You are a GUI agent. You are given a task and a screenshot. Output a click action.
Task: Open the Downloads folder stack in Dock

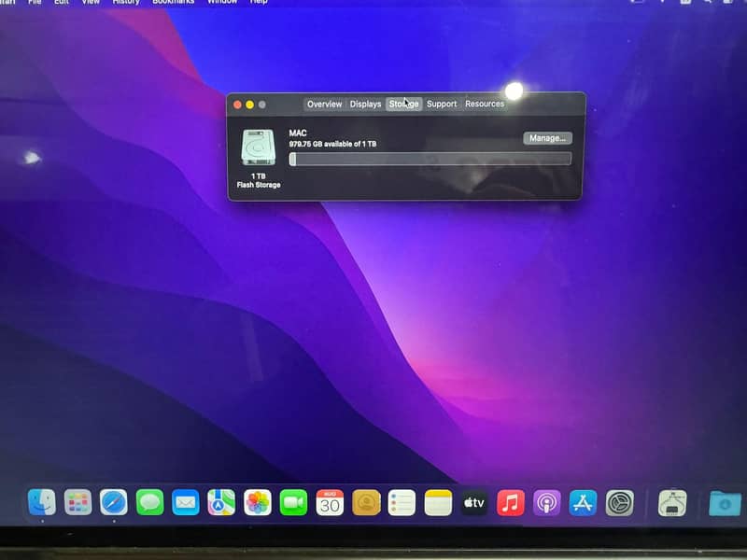click(x=725, y=504)
